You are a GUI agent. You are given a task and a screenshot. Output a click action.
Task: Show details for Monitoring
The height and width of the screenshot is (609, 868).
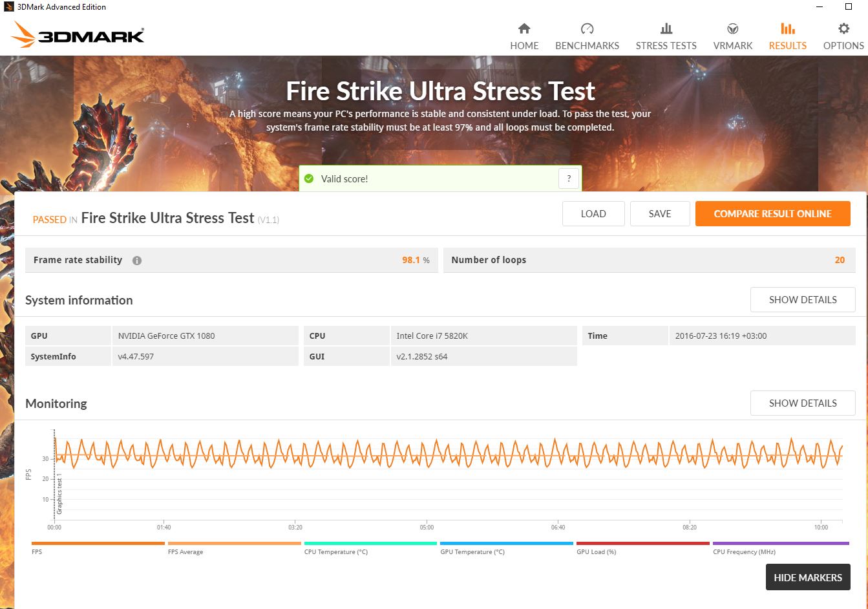[x=803, y=403]
